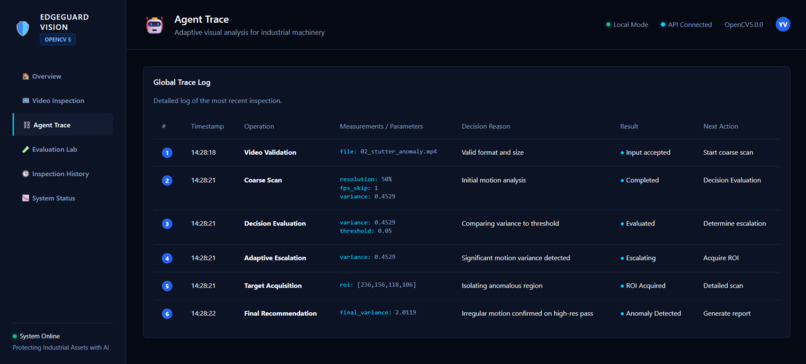This screenshot has height=364, width=806.
Task: Click the Decision Reason column header
Action: (486, 126)
